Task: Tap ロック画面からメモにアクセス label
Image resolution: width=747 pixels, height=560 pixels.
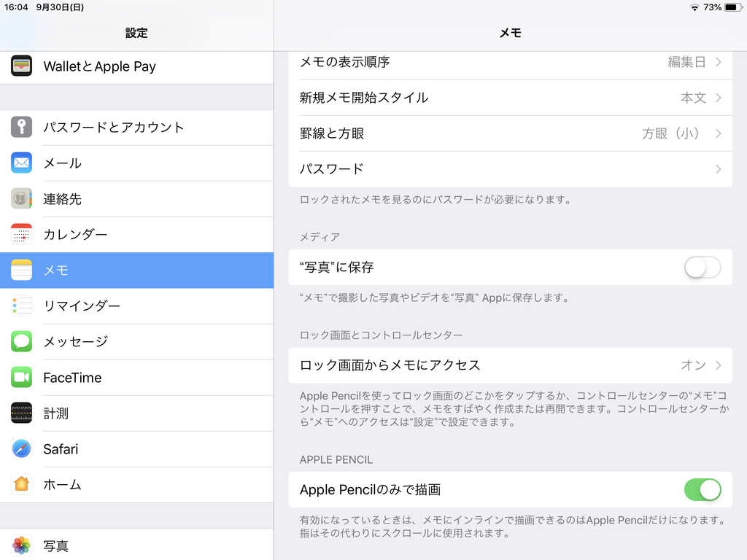Action: click(x=390, y=365)
